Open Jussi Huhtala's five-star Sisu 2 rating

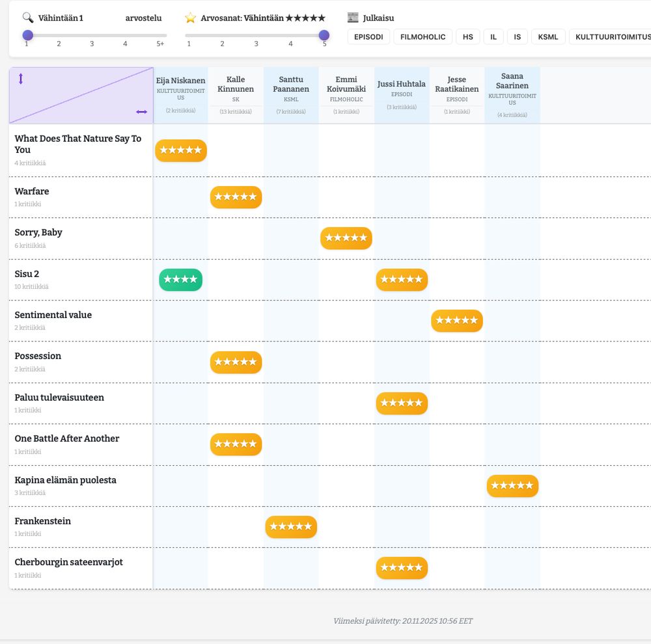(x=402, y=280)
